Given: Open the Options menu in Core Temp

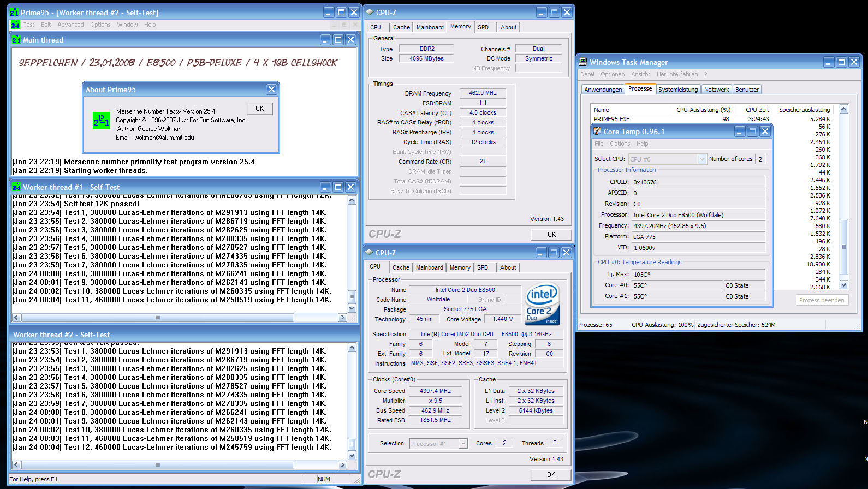Looking at the screenshot, I should tap(620, 144).
